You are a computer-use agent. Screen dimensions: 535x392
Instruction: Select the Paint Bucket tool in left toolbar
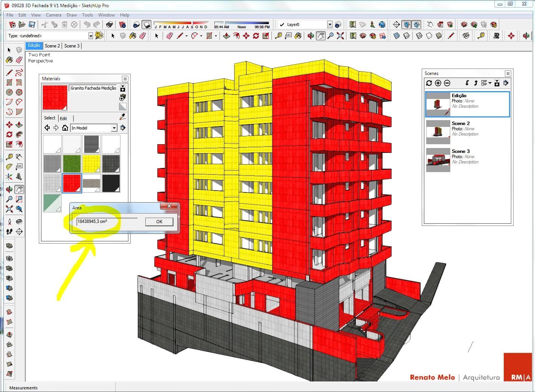[9, 60]
